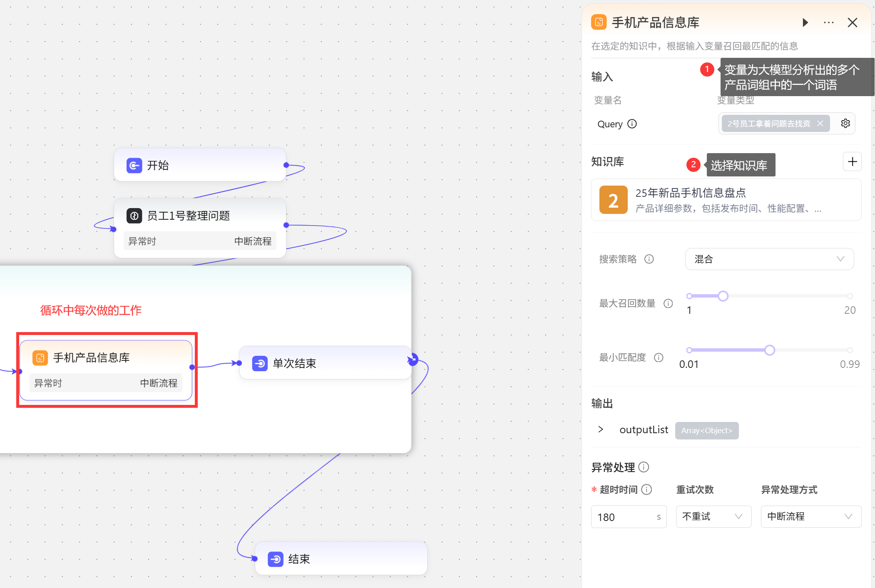Open the three-dot more options menu

pos(828,22)
